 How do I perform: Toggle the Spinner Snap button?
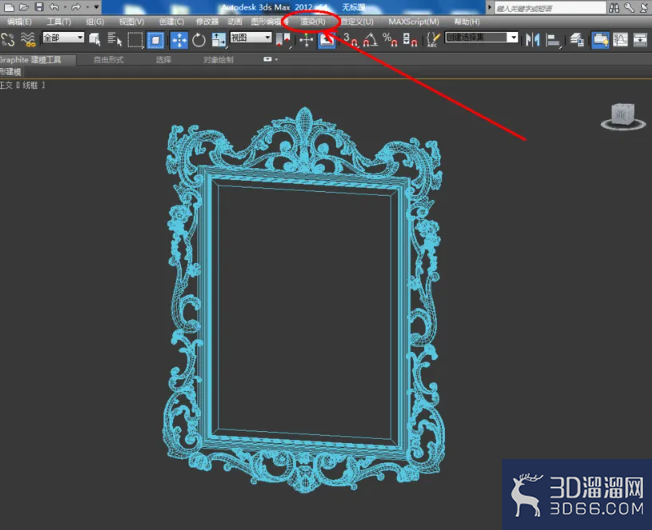pyautogui.click(x=410, y=40)
